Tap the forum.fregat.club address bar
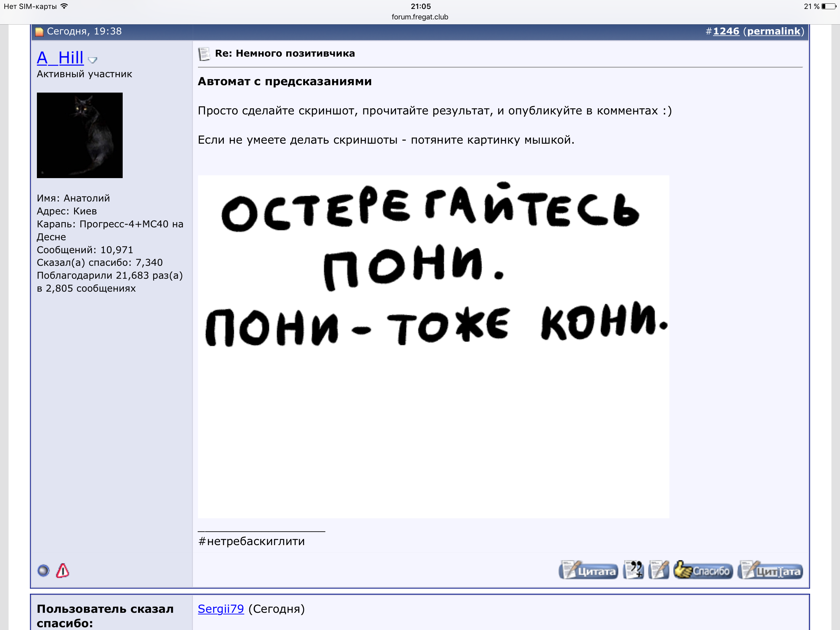Screen dimensions: 840x630 click(x=420, y=17)
